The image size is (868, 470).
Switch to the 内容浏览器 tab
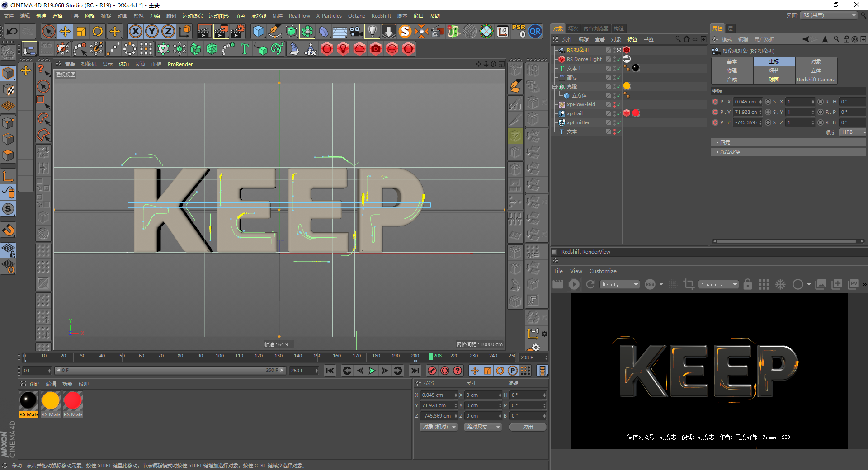pos(596,28)
